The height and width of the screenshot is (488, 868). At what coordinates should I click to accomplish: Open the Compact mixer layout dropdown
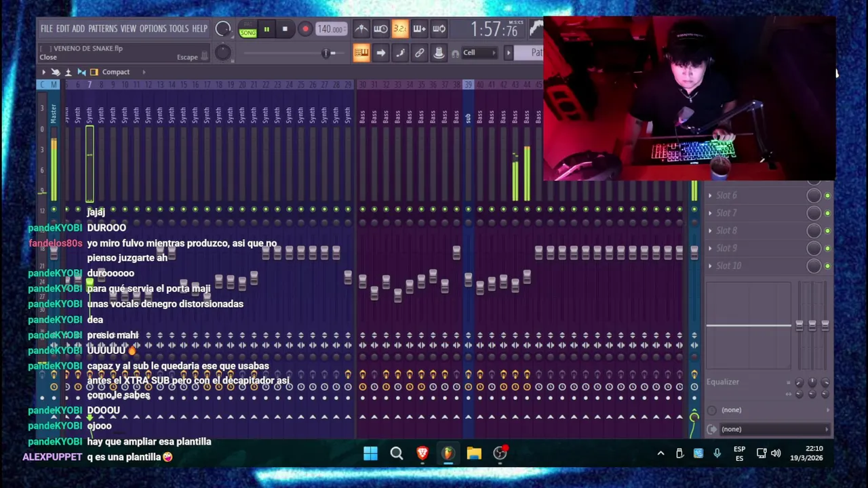pyautogui.click(x=116, y=72)
